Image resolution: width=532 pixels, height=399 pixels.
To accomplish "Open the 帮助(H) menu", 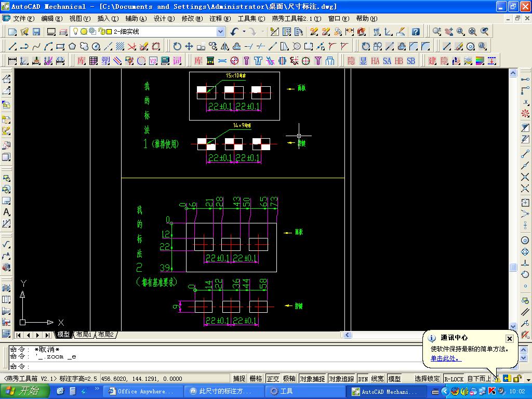I will (x=367, y=19).
